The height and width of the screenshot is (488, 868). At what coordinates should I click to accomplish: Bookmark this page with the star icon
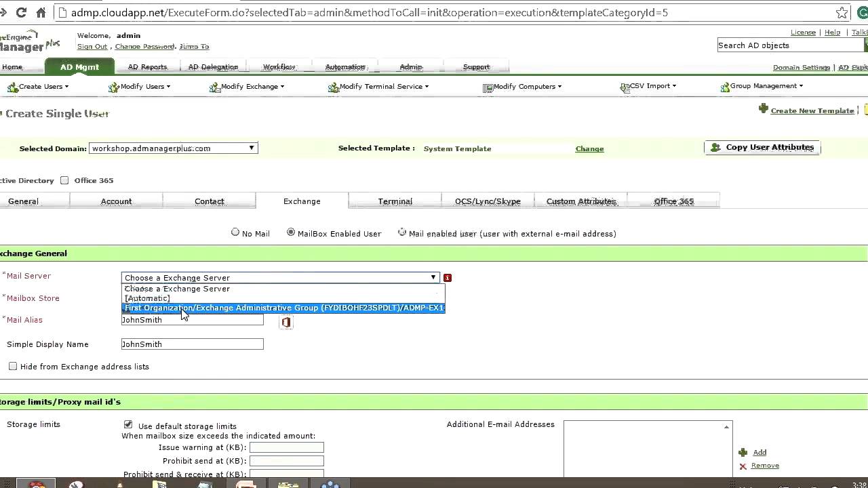tap(842, 12)
